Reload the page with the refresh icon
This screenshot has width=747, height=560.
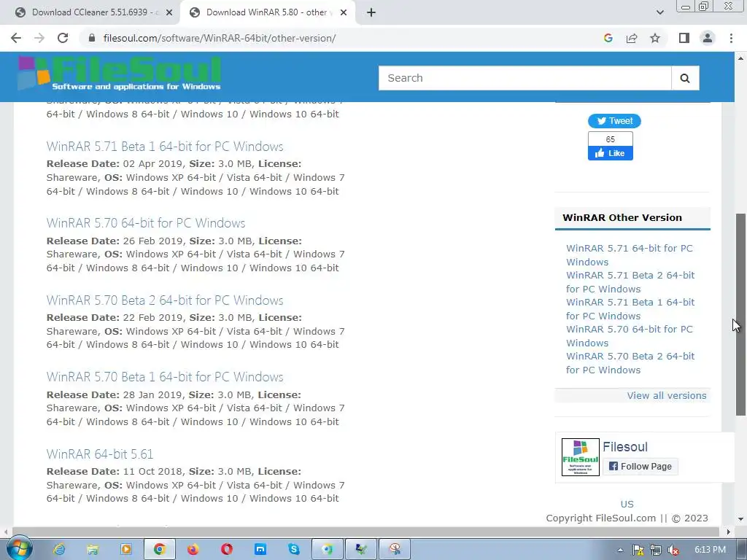[x=63, y=38]
